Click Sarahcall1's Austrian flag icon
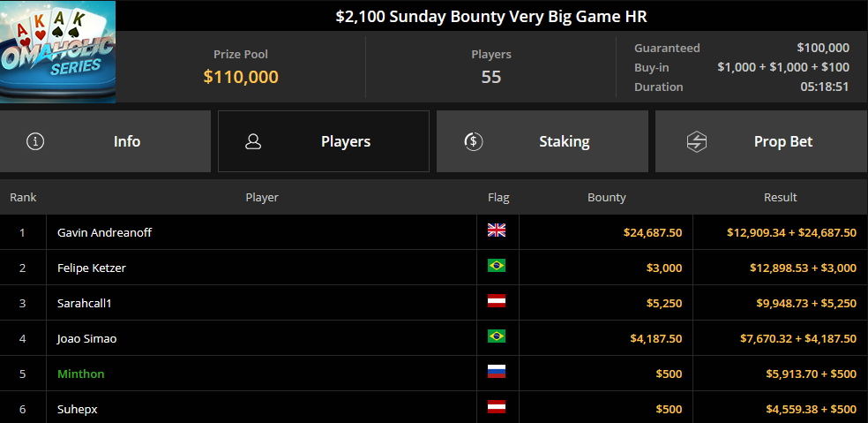 coord(497,302)
